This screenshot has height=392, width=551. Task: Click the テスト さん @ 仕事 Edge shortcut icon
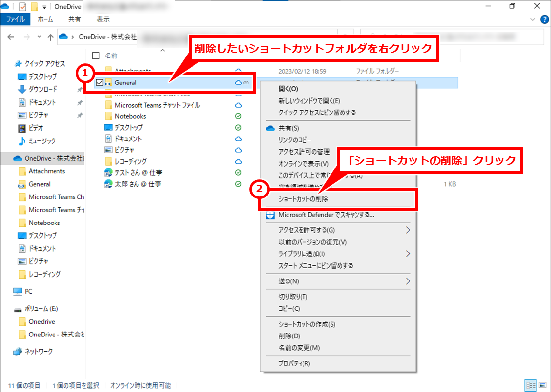point(108,172)
